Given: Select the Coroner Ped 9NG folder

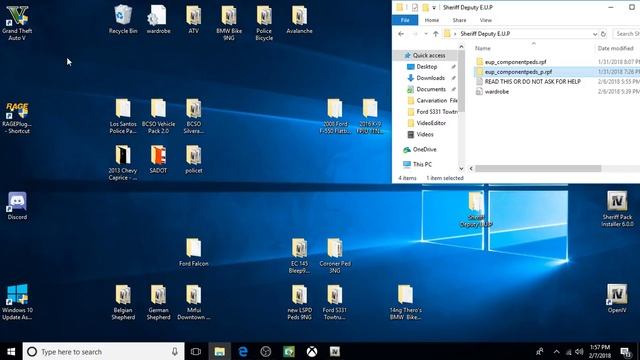Looking at the screenshot, I should (x=335, y=256).
